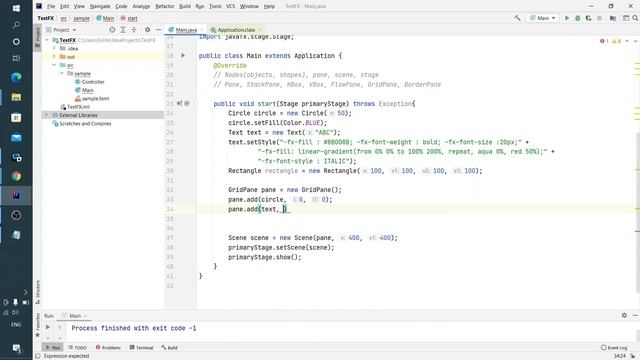Open the TODO tool window
This screenshot has height=360, width=640.
78,348
